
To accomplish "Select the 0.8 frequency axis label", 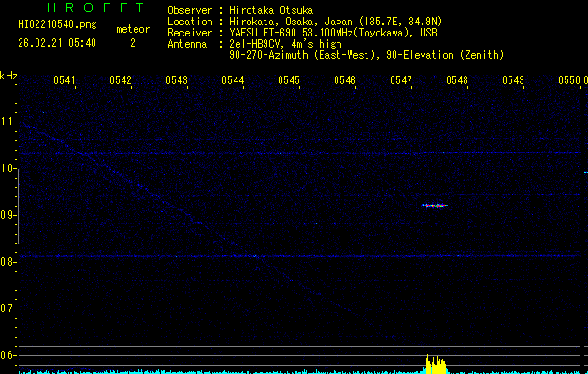I will 8,262.
